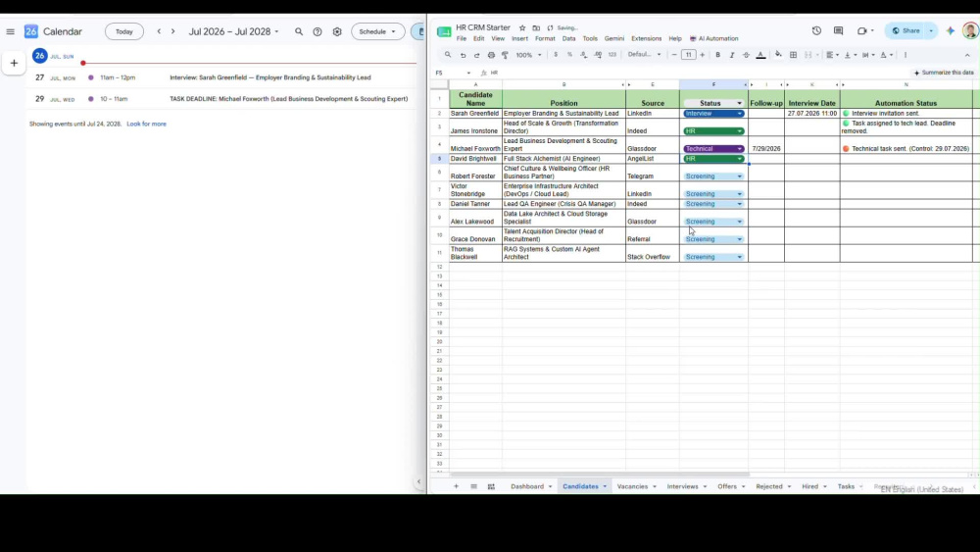The width and height of the screenshot is (980, 552).
Task: Click the Sheets toolbar search menus icon
Action: click(x=448, y=55)
